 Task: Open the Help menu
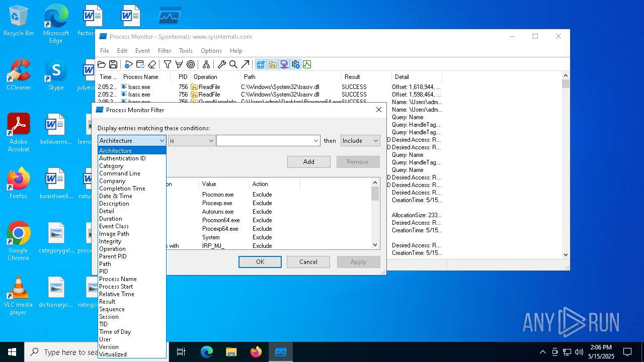[x=236, y=51]
